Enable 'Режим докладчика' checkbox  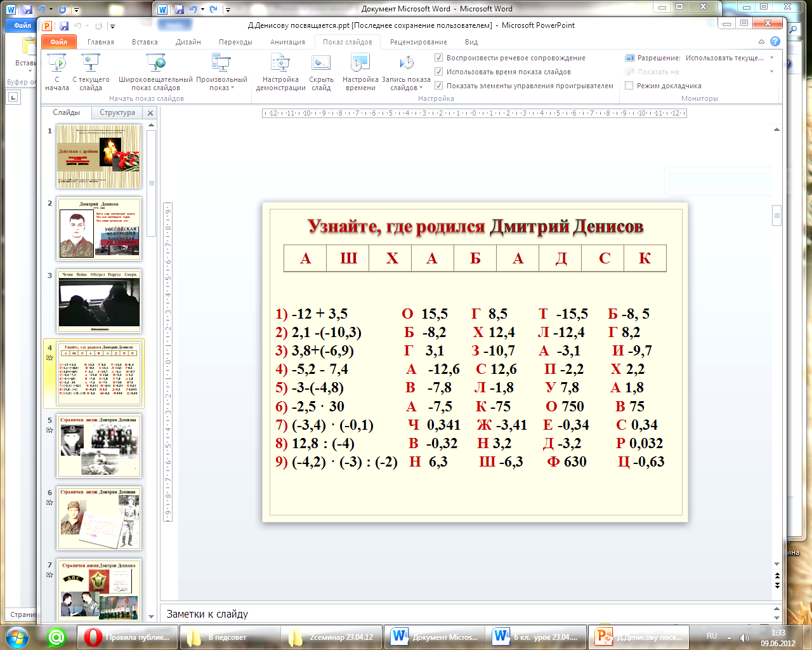[x=629, y=86]
